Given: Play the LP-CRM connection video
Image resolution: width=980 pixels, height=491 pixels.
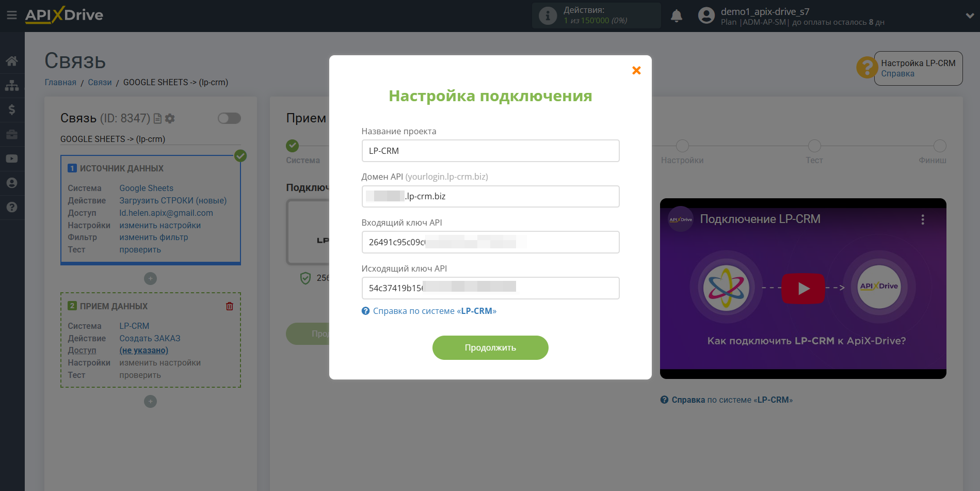Looking at the screenshot, I should [x=802, y=288].
